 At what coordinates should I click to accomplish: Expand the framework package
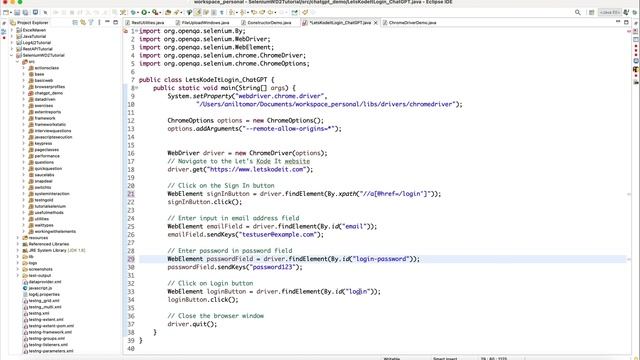(24, 118)
